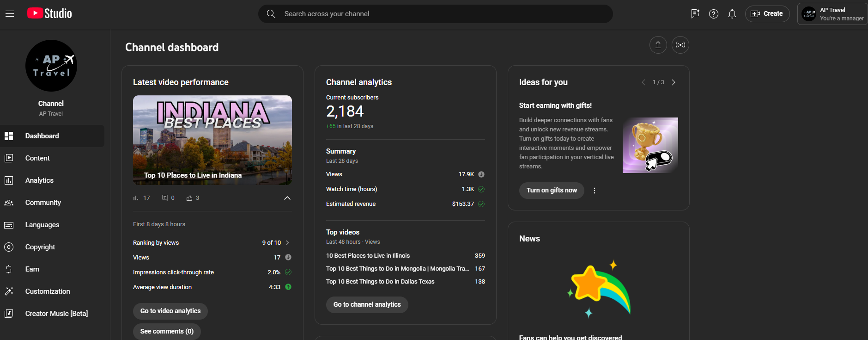Image resolution: width=868 pixels, height=340 pixels.
Task: Click the Create button
Action: 767,14
